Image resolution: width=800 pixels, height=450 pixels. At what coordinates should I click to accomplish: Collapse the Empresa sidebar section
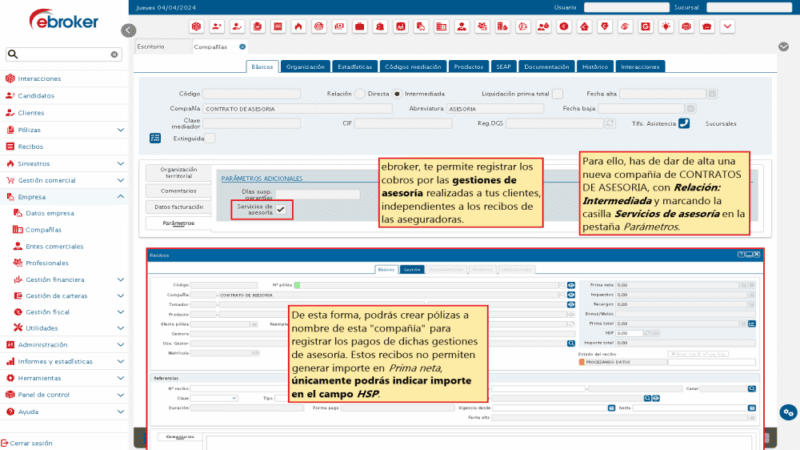click(121, 197)
